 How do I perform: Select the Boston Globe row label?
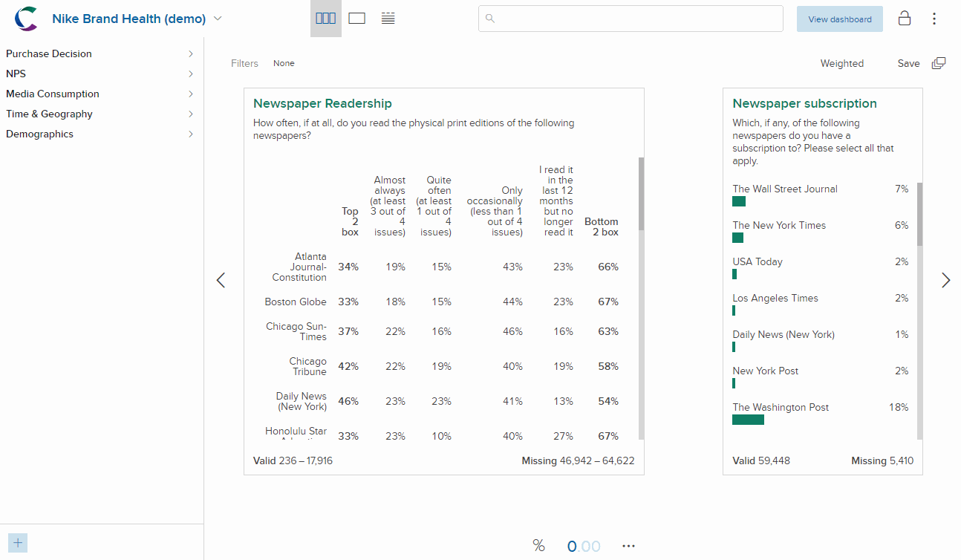pyautogui.click(x=296, y=302)
